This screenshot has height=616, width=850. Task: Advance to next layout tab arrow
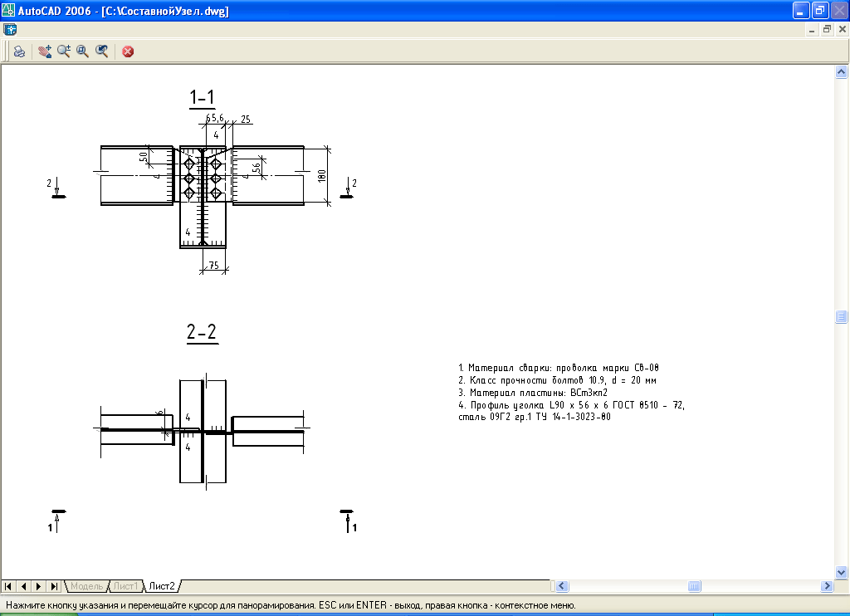(x=38, y=586)
